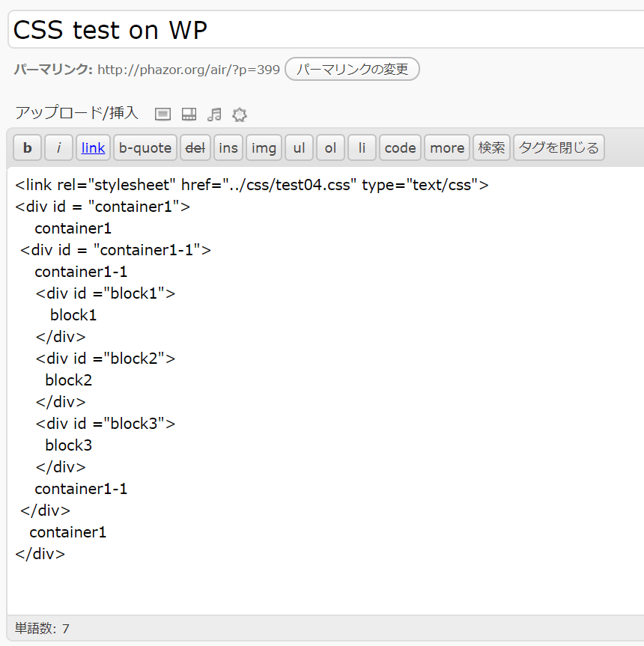This screenshot has width=644, height=646.
Task: Insert the more tag
Action: point(447,147)
